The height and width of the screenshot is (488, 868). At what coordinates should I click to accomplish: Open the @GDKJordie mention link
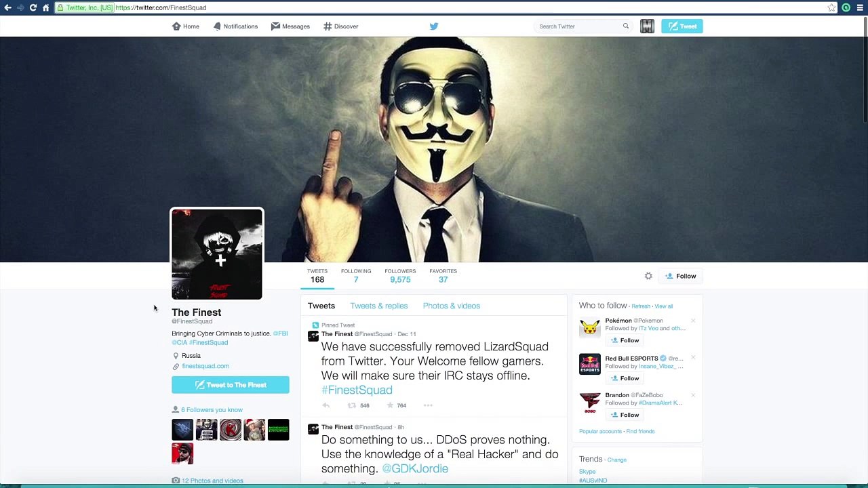415,468
